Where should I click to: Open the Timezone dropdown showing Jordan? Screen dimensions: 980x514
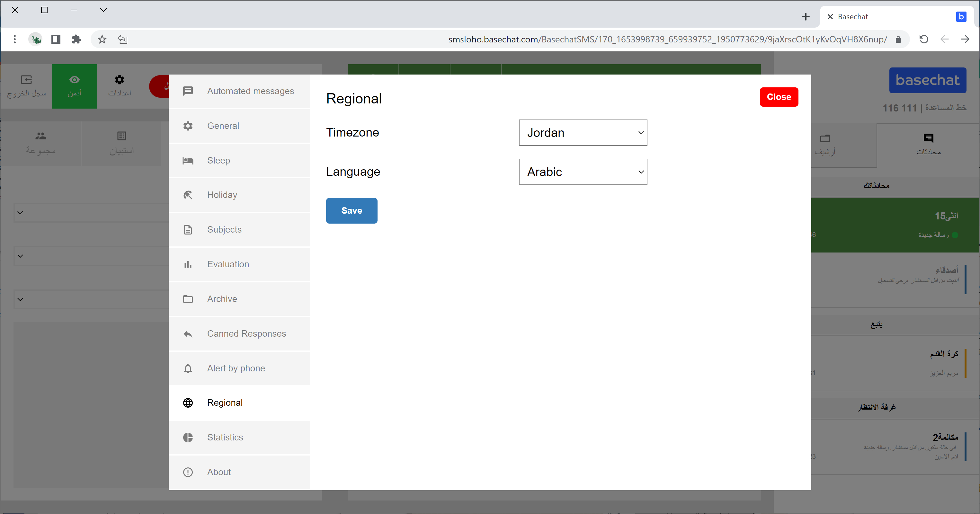[583, 133]
